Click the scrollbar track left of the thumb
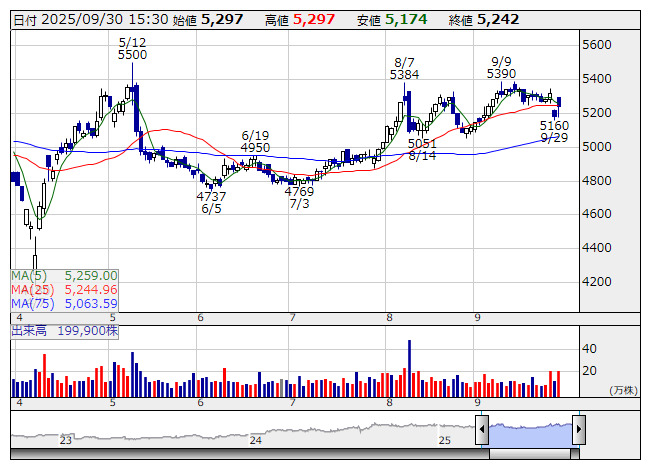This screenshot has width=653, height=470. point(250,454)
